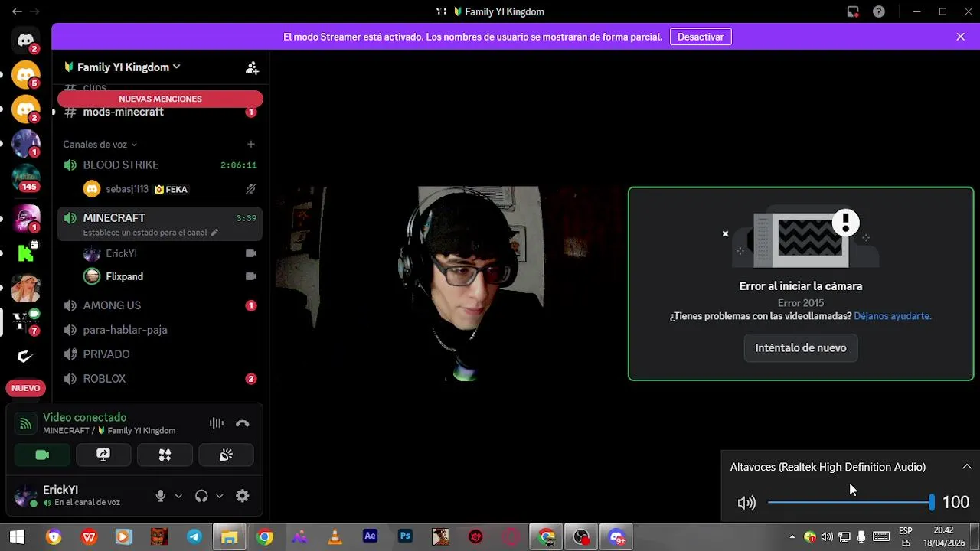Click the Desactivar streamer mode button

(x=701, y=37)
